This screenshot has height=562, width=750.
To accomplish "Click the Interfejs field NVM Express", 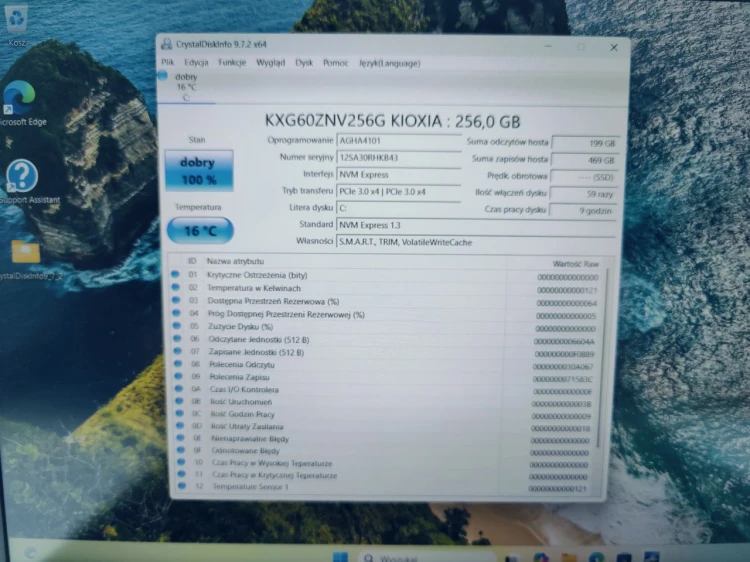I will coord(398,175).
